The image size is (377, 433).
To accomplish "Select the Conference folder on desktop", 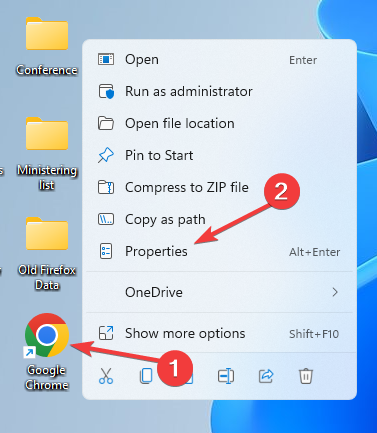I will [47, 47].
